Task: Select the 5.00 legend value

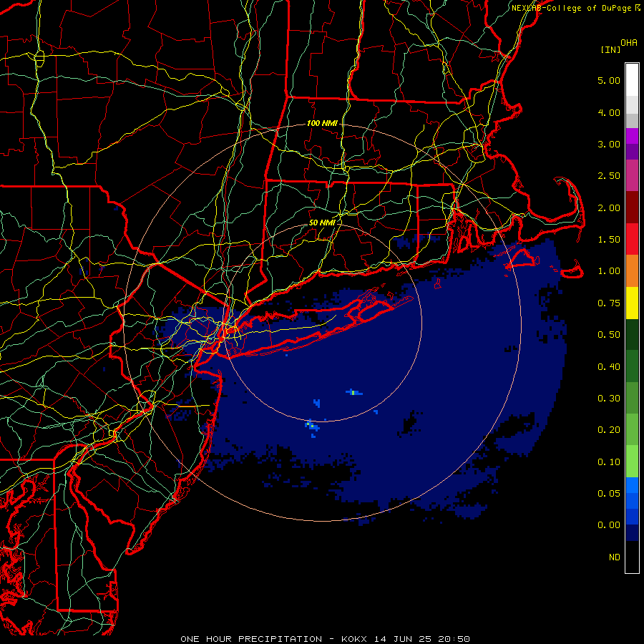Action: click(x=609, y=80)
